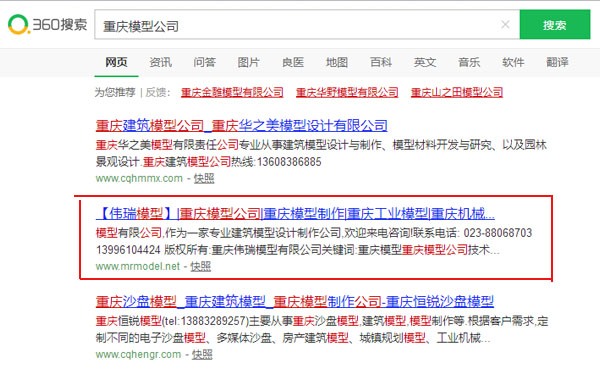
Task: Click the 反馈 link
Action: [x=156, y=92]
